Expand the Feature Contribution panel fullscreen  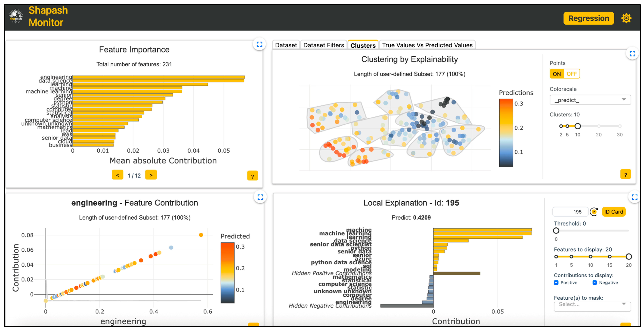(260, 197)
